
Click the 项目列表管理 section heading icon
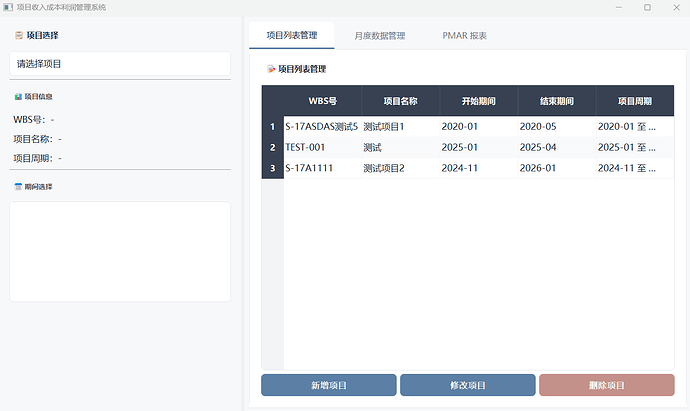click(x=271, y=69)
